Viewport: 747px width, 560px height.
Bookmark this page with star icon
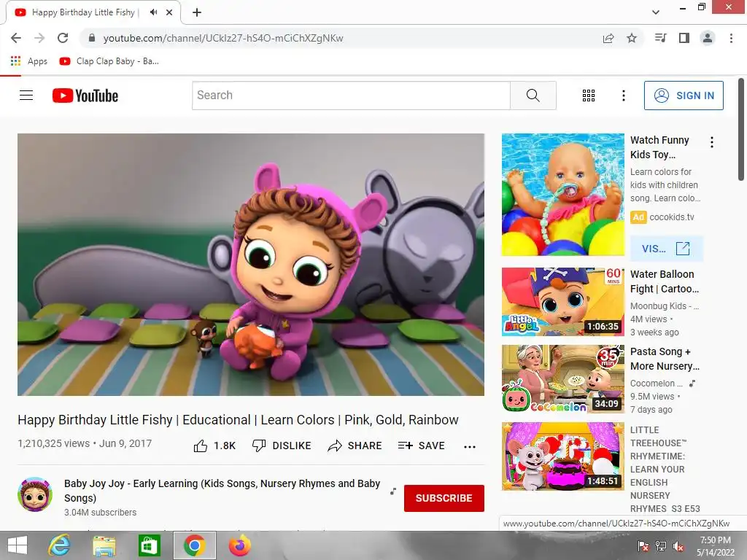632,38
